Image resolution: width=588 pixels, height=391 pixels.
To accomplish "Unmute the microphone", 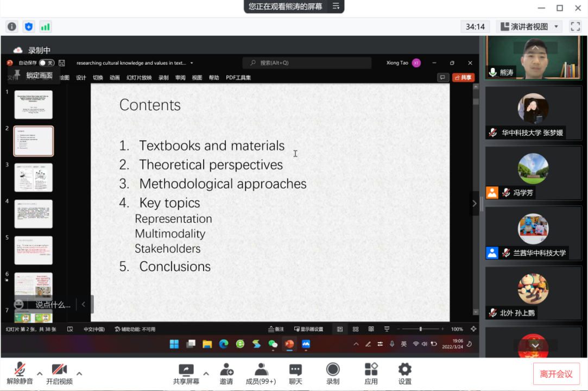I will (20, 374).
